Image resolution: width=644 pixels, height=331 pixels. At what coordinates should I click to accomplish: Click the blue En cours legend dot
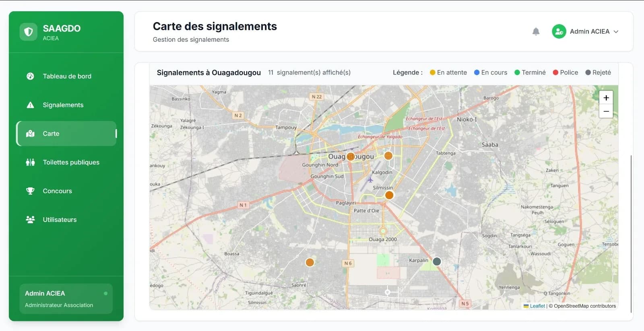(477, 72)
